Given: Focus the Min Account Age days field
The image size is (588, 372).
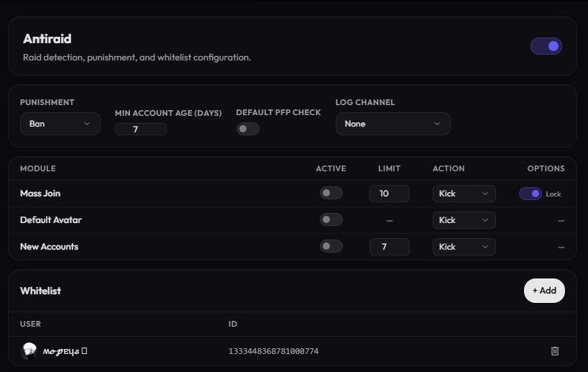Looking at the screenshot, I should (x=141, y=129).
